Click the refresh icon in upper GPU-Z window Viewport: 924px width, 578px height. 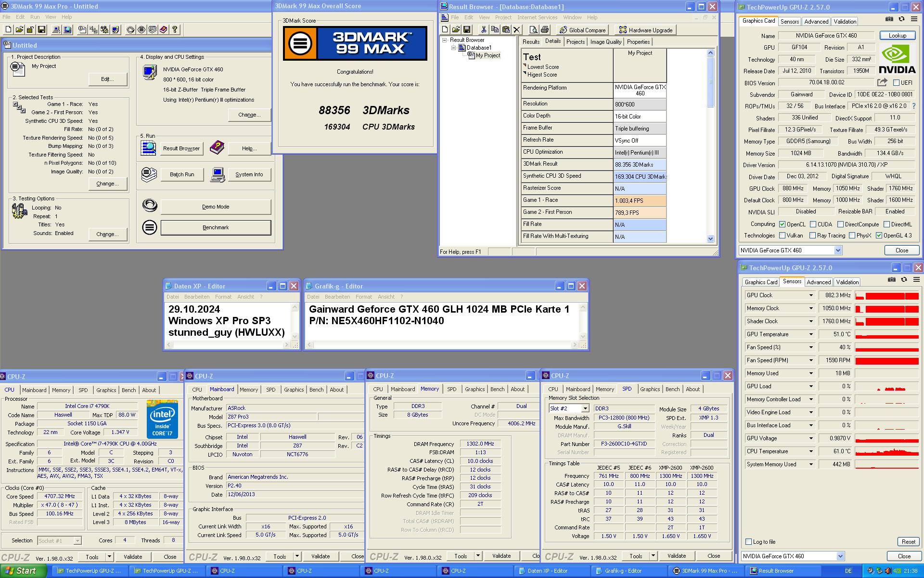click(901, 19)
